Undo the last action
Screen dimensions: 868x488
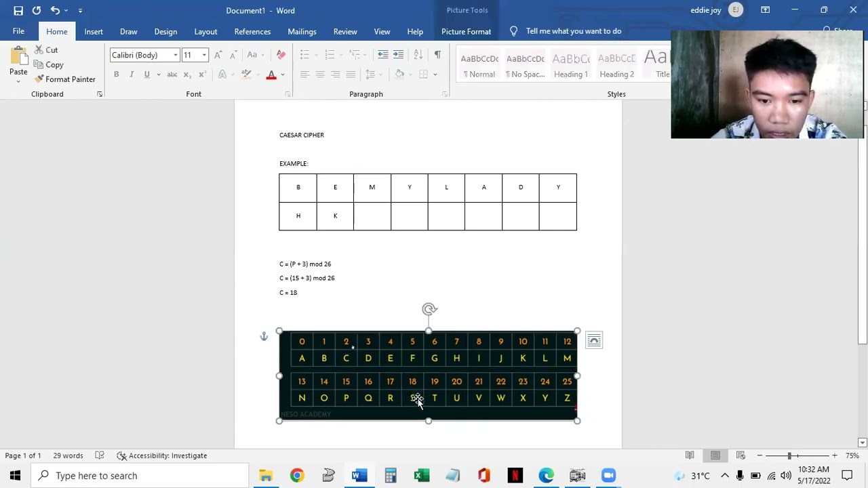tap(55, 10)
